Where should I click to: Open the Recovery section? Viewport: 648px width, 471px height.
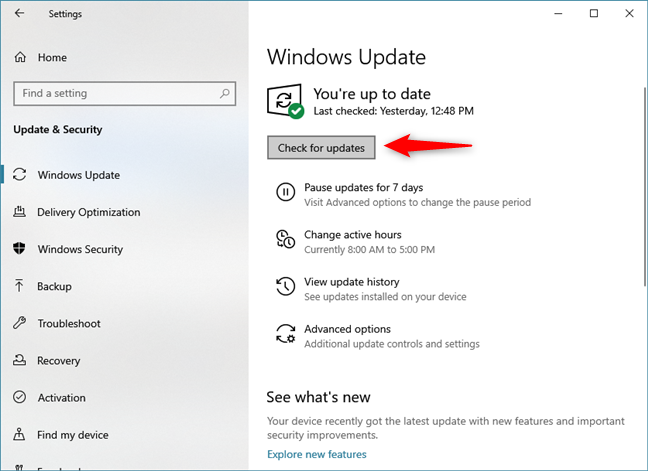59,361
